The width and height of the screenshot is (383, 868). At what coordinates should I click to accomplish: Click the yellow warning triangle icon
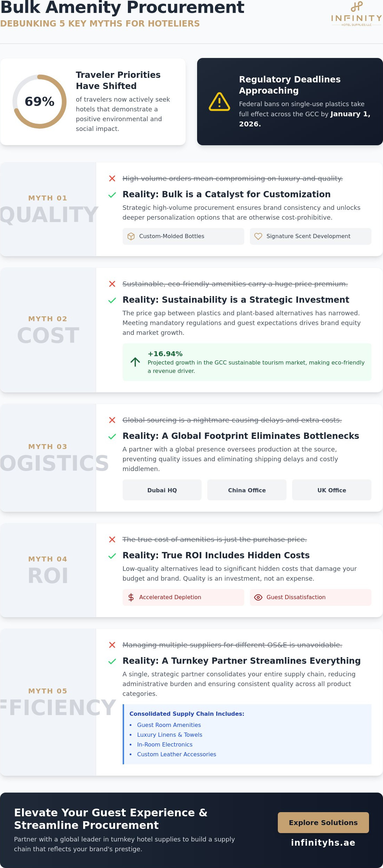[x=219, y=102]
